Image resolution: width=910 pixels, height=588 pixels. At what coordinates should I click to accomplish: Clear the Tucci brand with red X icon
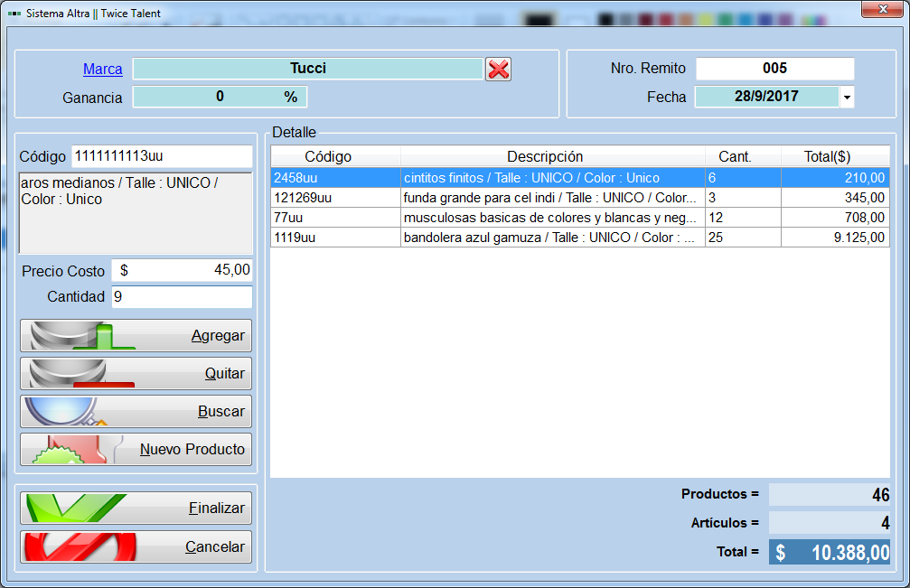[499, 70]
